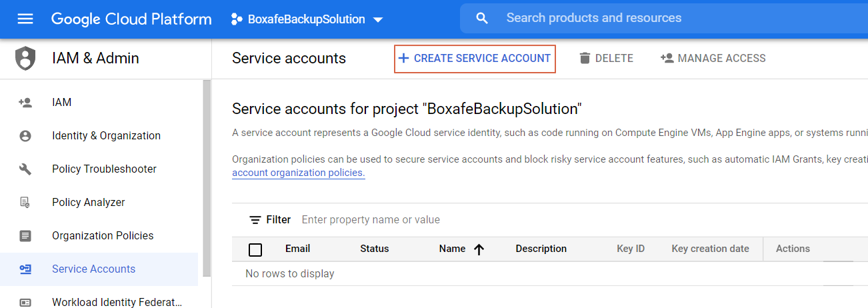Click the Delete button in toolbar
Screen dimensions: 868x308
coord(606,59)
